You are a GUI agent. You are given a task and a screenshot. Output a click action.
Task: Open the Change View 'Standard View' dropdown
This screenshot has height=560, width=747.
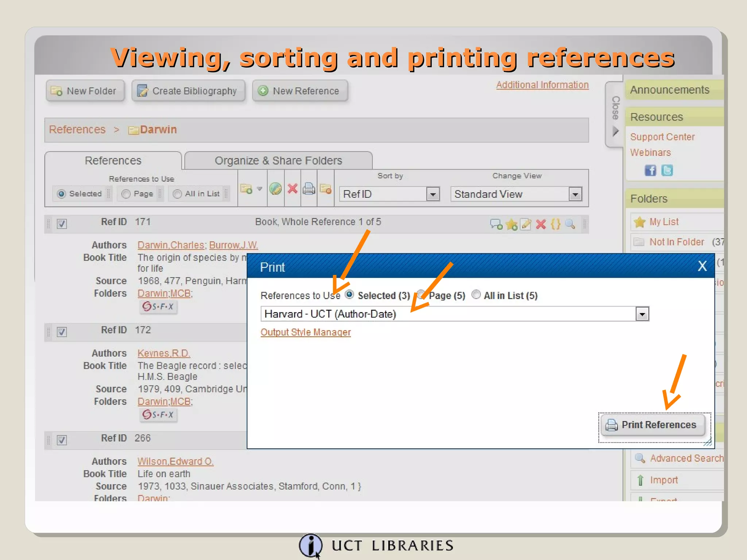[x=516, y=194]
